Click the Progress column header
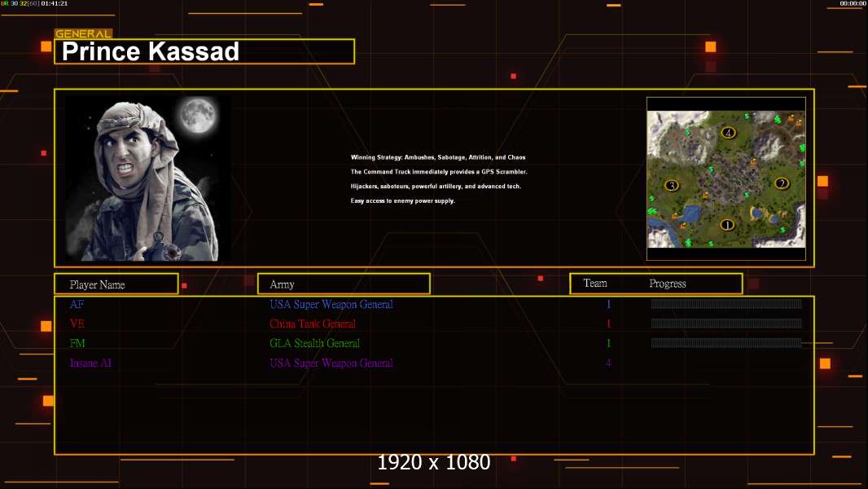The image size is (868, 489). coord(668,284)
